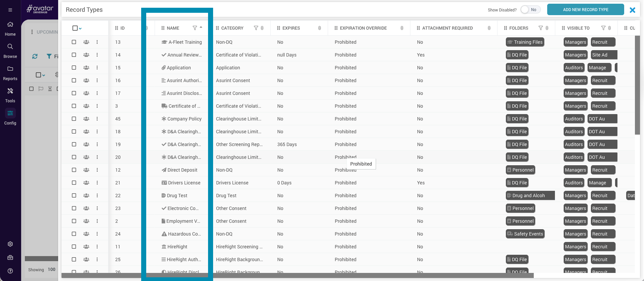Open the Tools section in sidebar
The image size is (644, 281).
pos(10,91)
